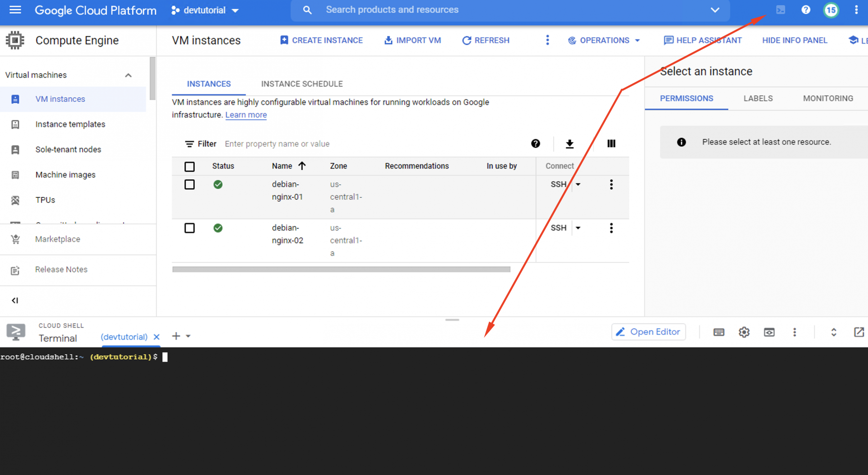The image size is (868, 475).
Task: Open more actions dots beside Refresh
Action: [x=547, y=40]
